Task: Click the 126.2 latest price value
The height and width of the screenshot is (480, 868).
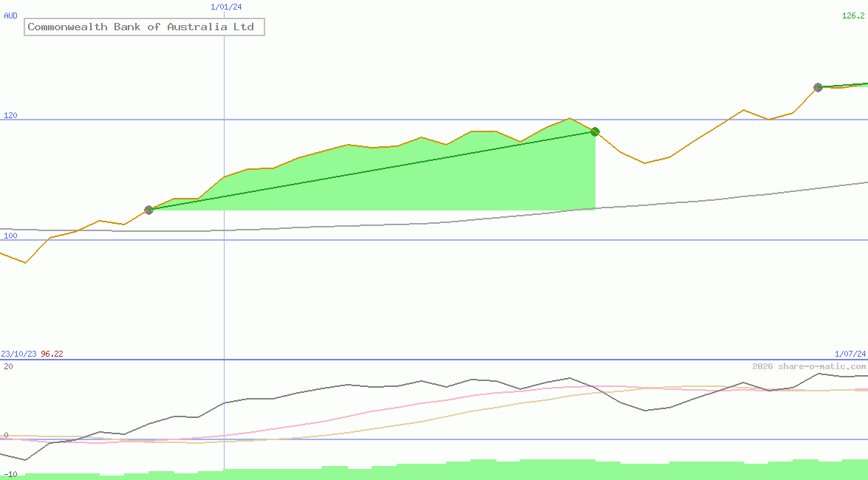Action: click(x=853, y=16)
